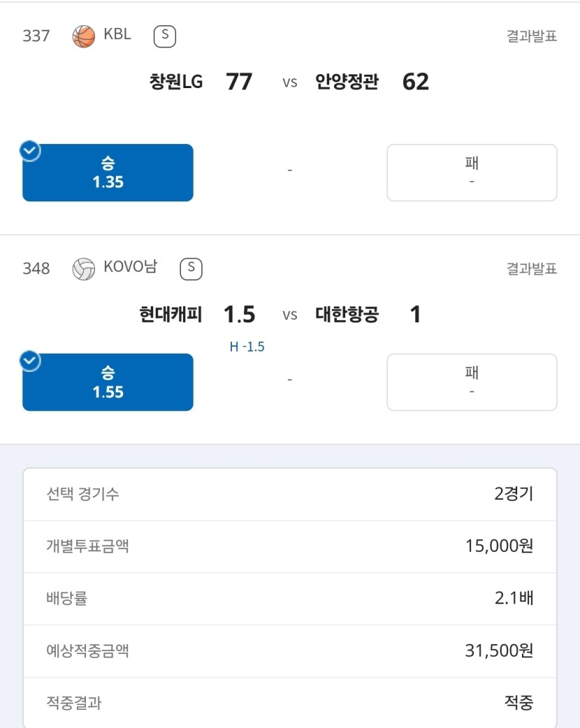Click checkmark icon on 1.55 win button

pyautogui.click(x=30, y=361)
